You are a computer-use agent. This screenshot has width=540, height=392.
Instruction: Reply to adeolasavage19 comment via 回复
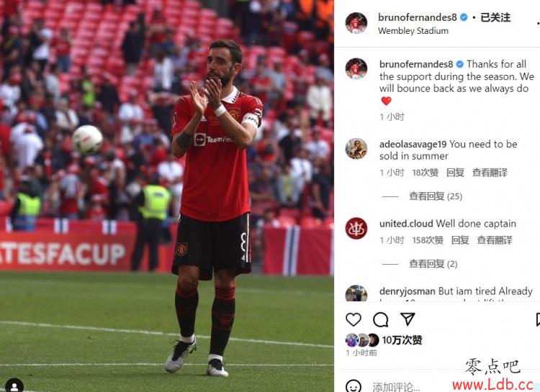point(455,173)
